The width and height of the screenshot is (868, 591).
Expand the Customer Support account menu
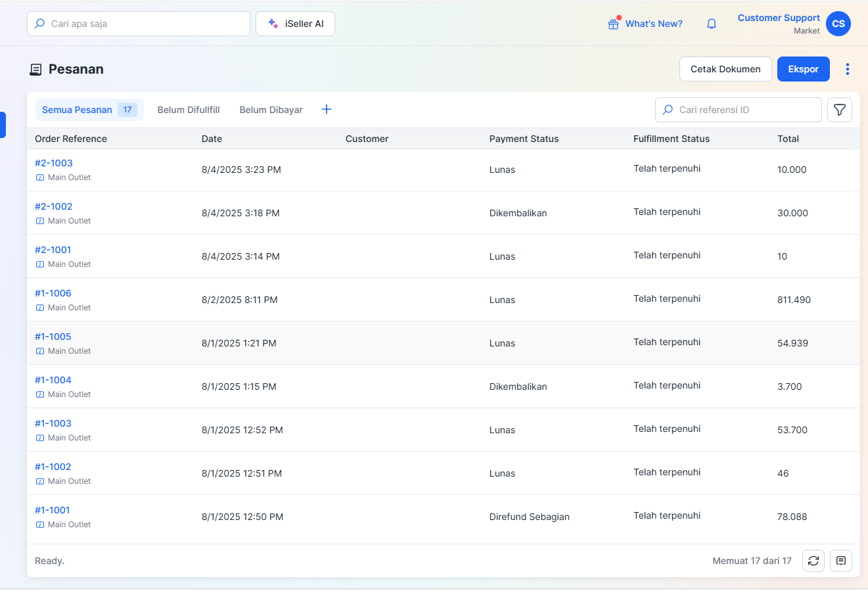pos(779,18)
